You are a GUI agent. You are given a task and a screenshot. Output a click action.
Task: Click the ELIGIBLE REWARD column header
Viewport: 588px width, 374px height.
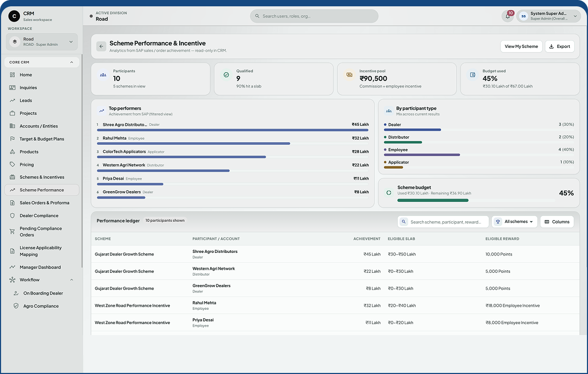coord(502,239)
